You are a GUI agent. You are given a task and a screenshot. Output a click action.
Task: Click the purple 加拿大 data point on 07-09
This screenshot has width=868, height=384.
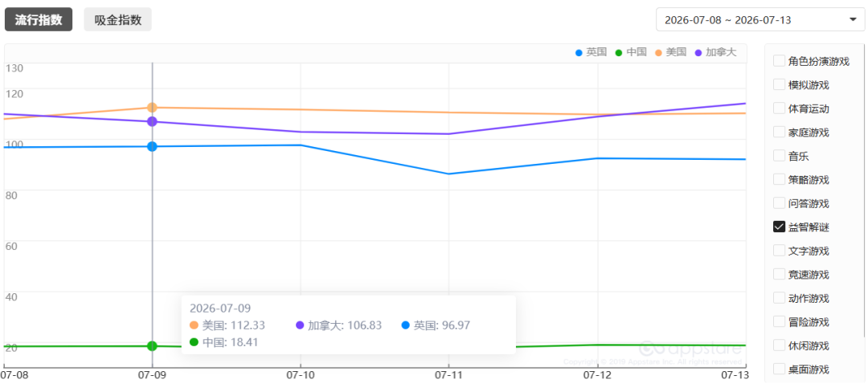click(x=152, y=121)
